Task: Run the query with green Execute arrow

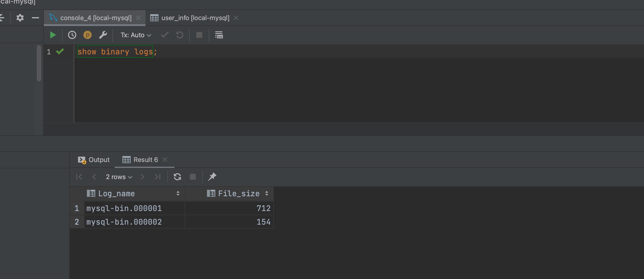Action: pyautogui.click(x=53, y=35)
